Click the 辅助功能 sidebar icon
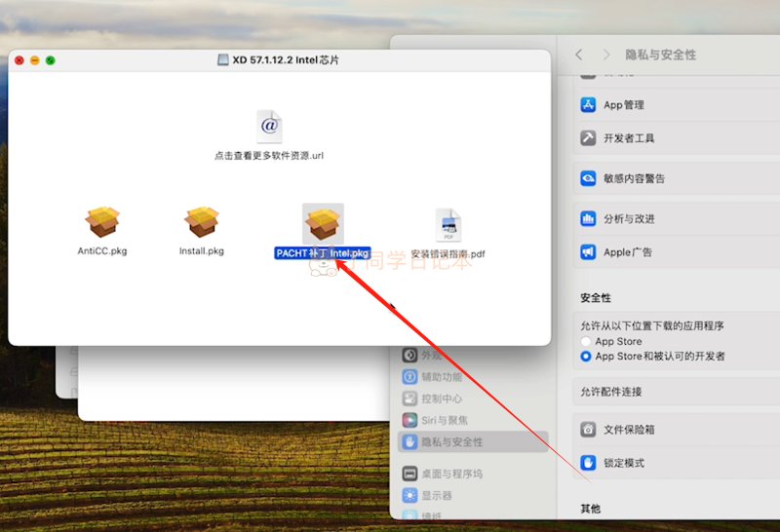The width and height of the screenshot is (780, 532). 409,377
